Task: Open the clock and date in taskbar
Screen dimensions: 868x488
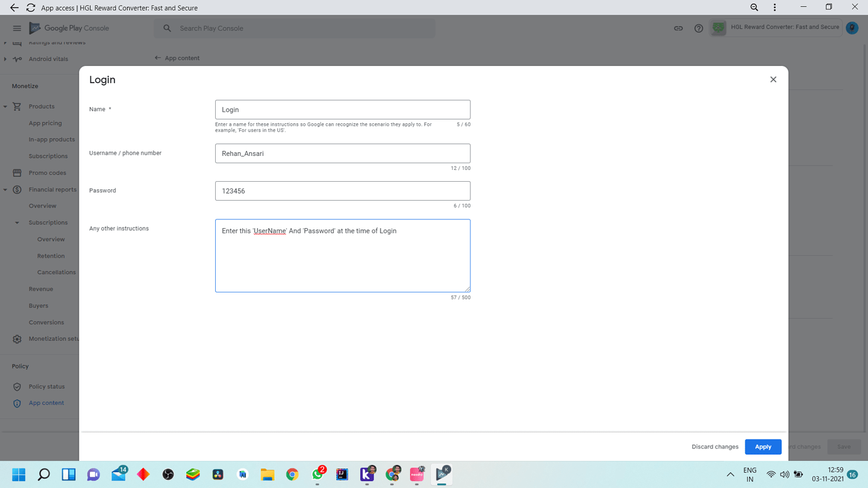Action: click(x=828, y=474)
